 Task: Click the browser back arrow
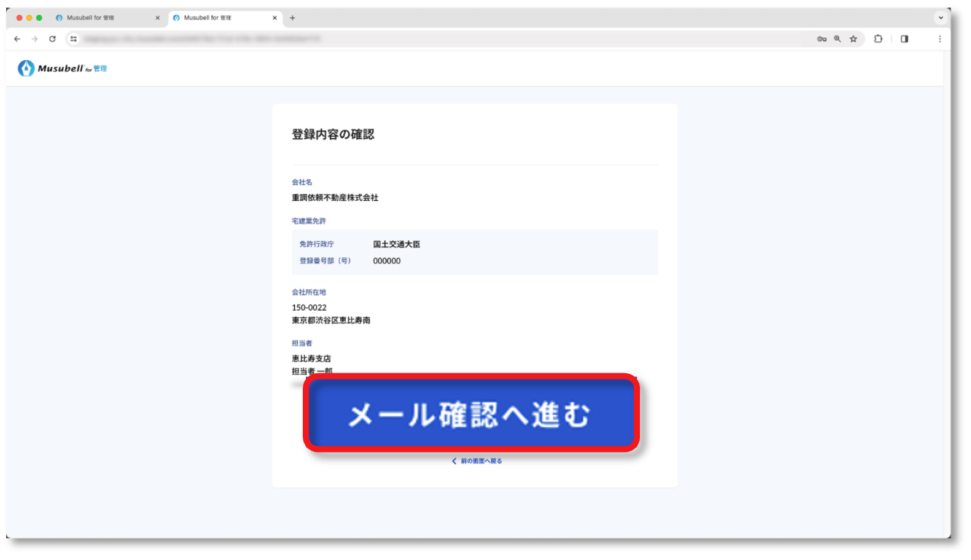17,39
